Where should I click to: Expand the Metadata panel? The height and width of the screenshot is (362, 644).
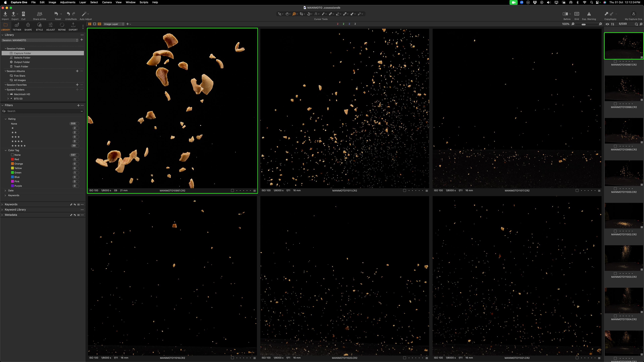pyautogui.click(x=2, y=215)
